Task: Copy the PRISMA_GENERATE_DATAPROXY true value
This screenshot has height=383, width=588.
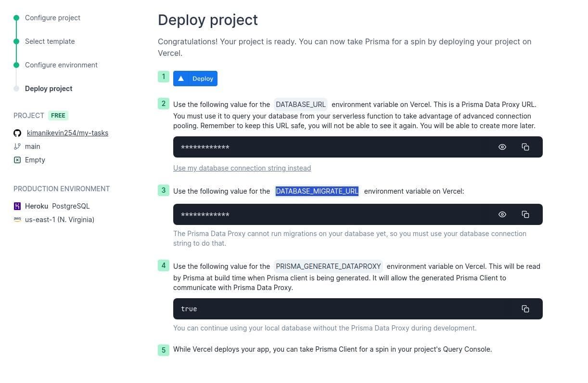Action: (525, 309)
